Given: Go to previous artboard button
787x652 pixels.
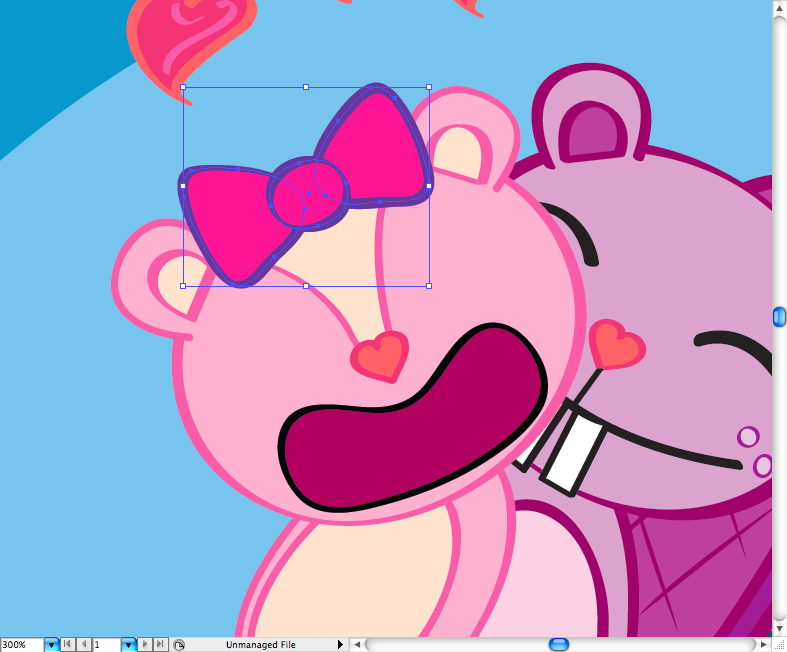Looking at the screenshot, I should pyautogui.click(x=83, y=645).
